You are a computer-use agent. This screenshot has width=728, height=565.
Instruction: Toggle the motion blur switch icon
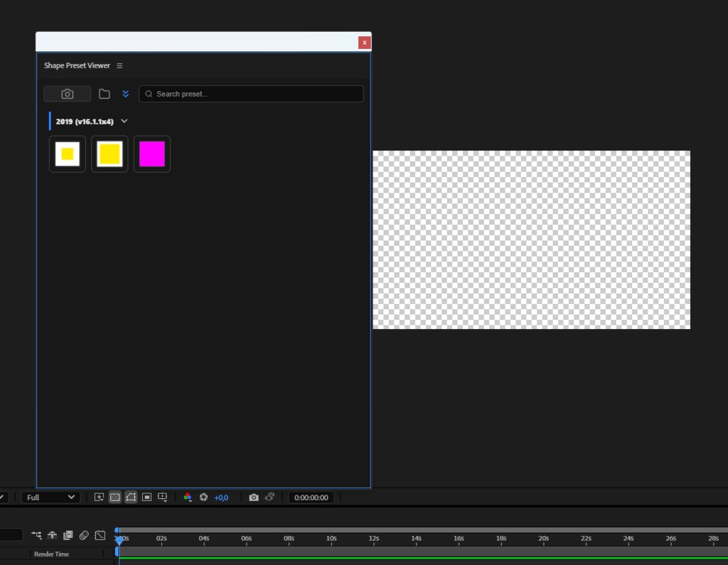[x=84, y=535]
